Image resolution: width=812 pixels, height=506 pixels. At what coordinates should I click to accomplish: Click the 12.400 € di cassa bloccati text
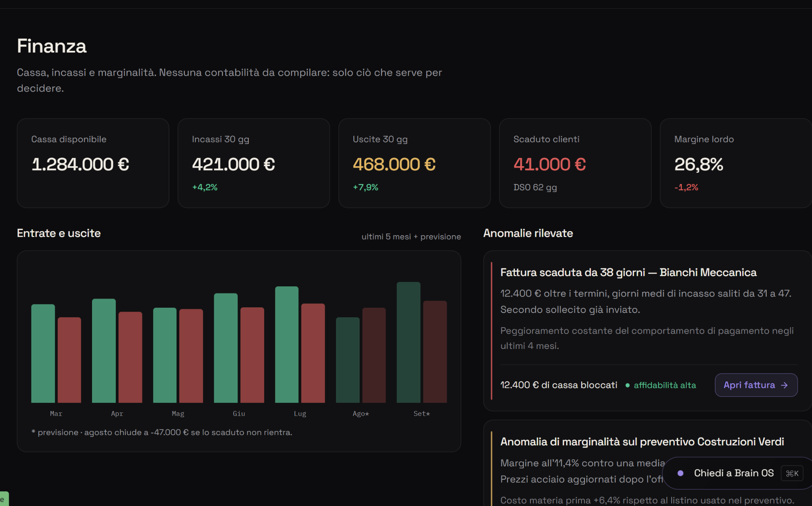point(559,385)
